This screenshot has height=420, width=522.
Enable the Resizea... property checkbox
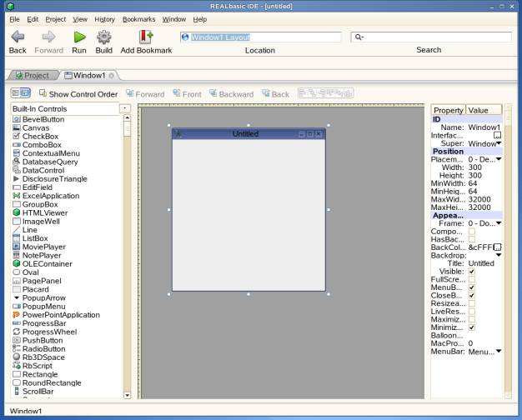[x=472, y=303]
